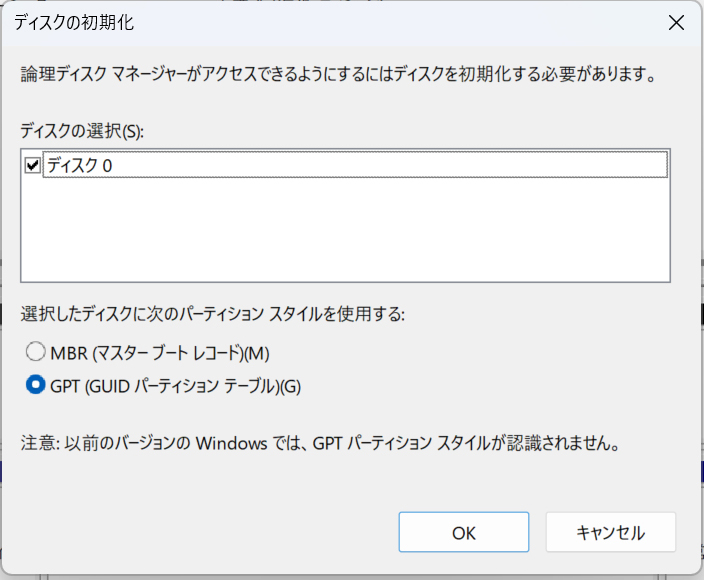Keep GPT partition style selected
This screenshot has height=580, width=704.
[x=35, y=385]
